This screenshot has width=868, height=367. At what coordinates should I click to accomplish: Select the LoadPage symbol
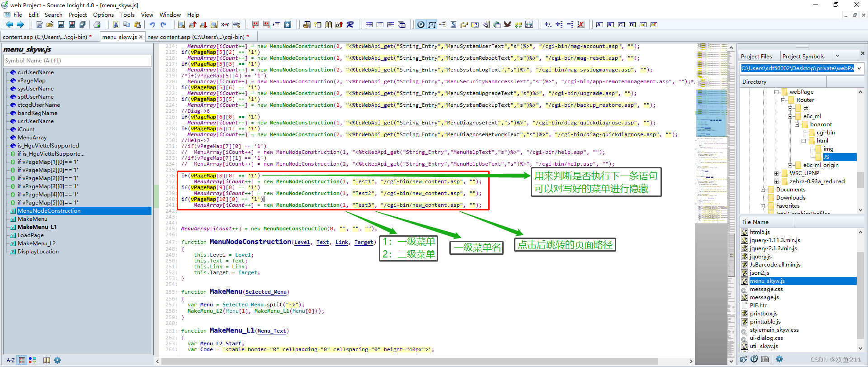coord(31,235)
